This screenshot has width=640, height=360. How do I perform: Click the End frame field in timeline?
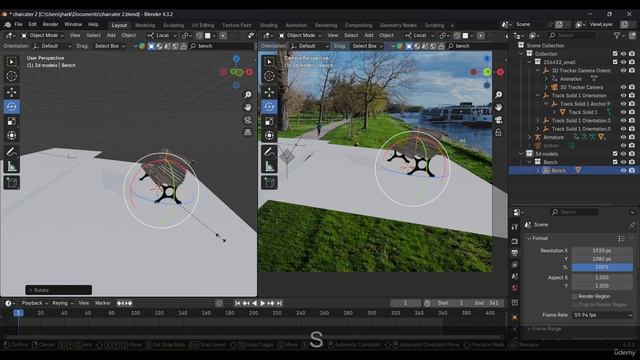[487, 303]
